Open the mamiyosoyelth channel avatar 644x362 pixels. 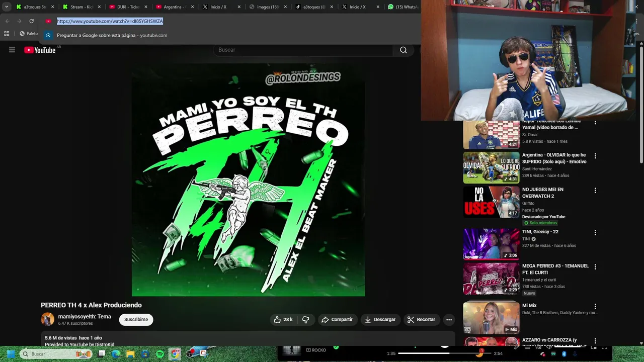tap(47, 319)
